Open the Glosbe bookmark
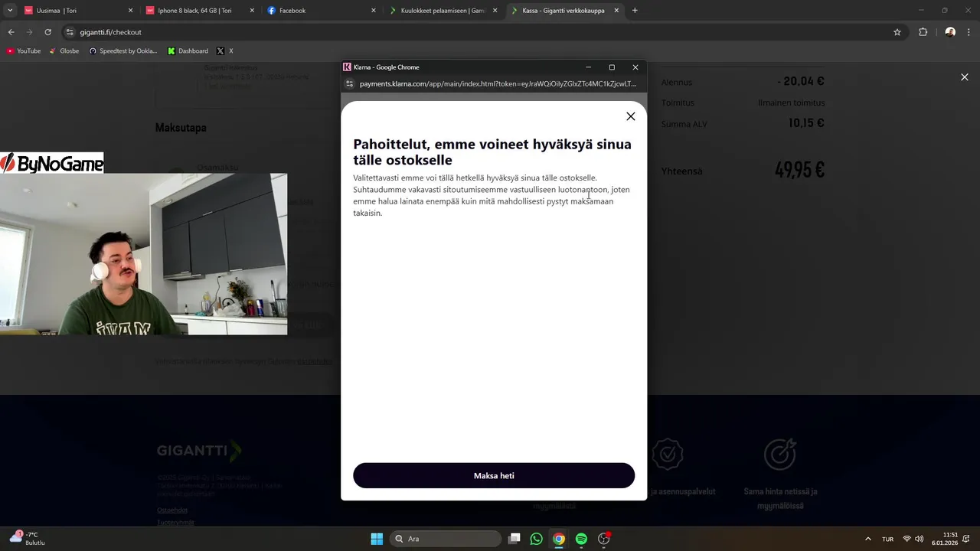The height and width of the screenshot is (551, 980). (64, 51)
